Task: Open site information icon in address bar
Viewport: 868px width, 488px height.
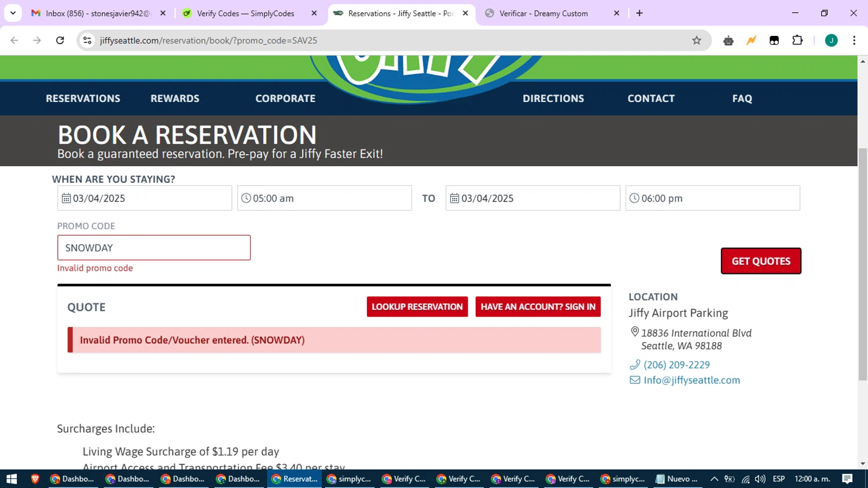Action: pos(87,41)
